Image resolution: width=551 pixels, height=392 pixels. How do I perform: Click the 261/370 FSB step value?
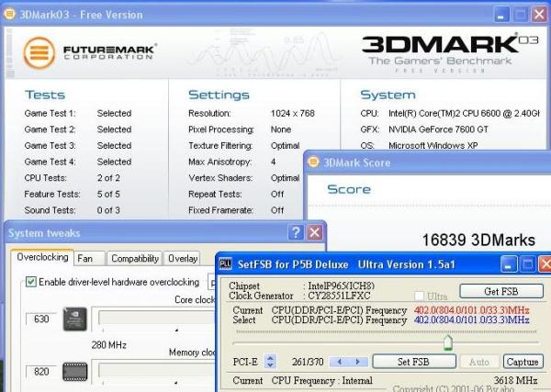[x=308, y=362]
